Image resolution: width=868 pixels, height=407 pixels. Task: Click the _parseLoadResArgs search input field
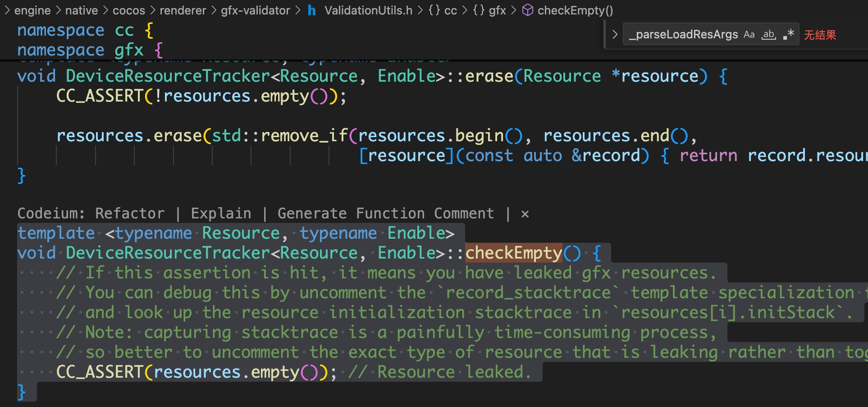pyautogui.click(x=683, y=35)
